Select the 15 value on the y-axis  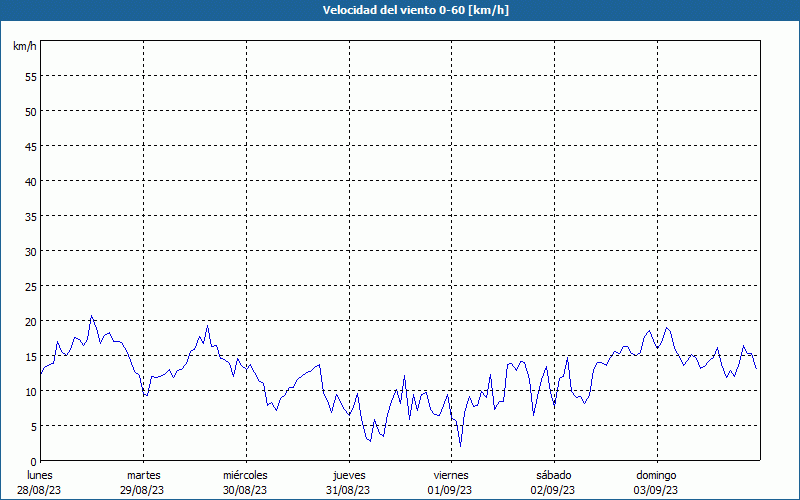tap(31, 356)
